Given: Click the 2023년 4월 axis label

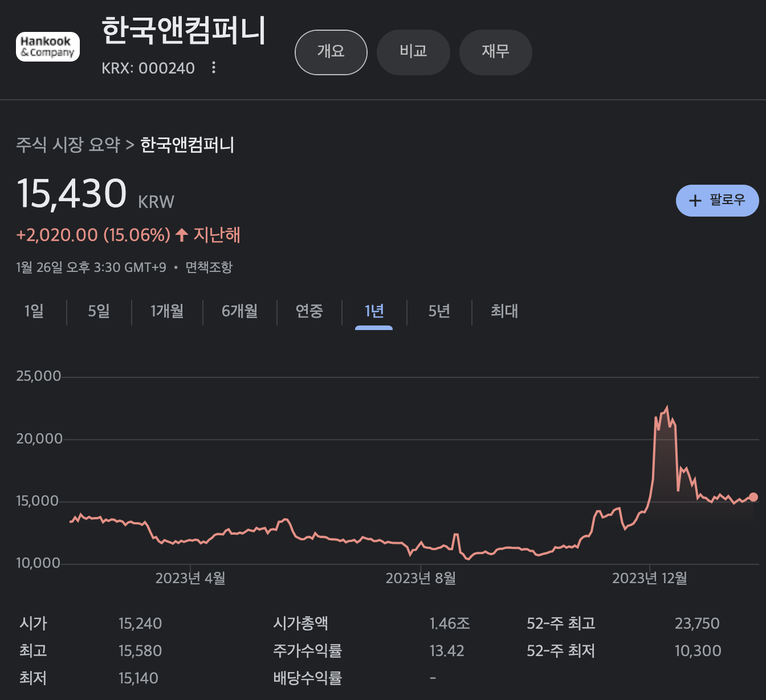Looking at the screenshot, I should click(190, 579).
